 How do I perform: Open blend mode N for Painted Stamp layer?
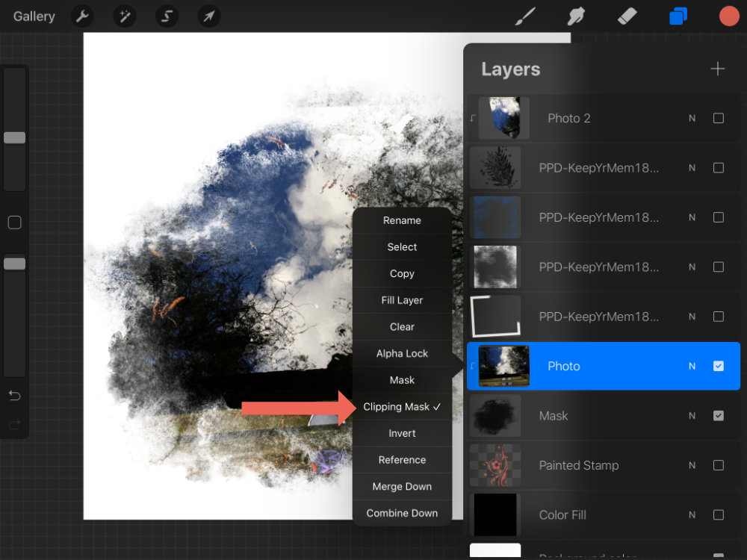[x=692, y=465]
